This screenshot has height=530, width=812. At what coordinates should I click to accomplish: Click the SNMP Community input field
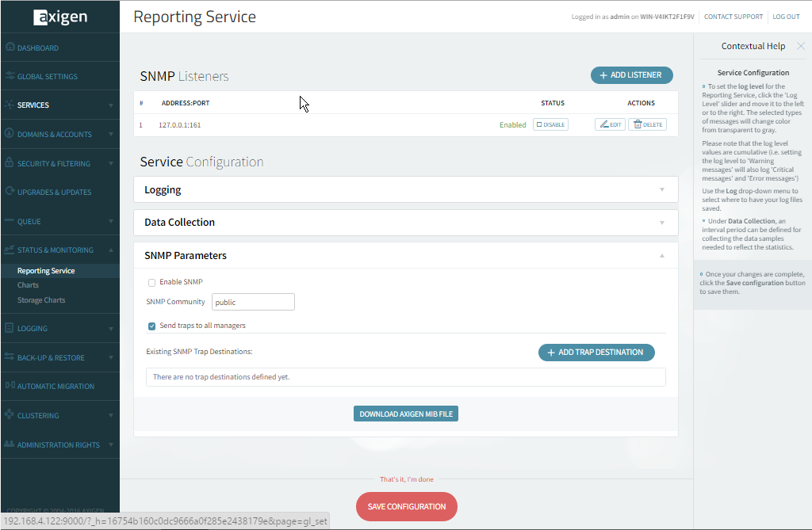pos(253,302)
